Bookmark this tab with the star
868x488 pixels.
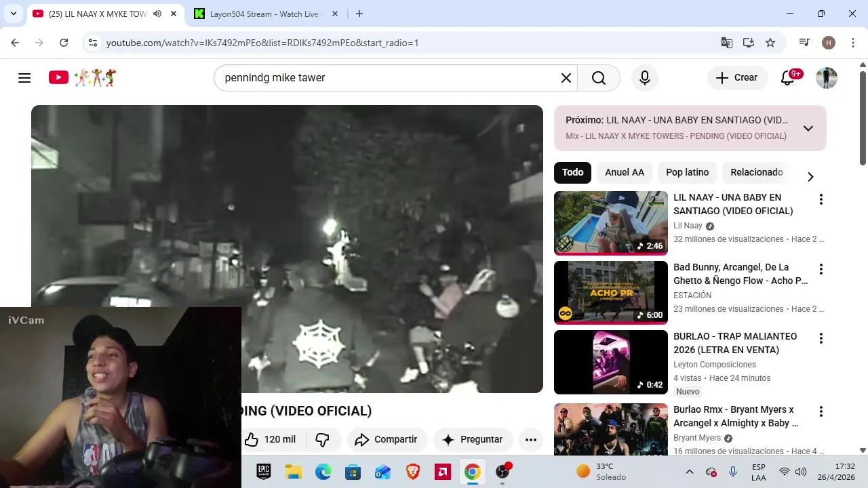pyautogui.click(x=770, y=43)
